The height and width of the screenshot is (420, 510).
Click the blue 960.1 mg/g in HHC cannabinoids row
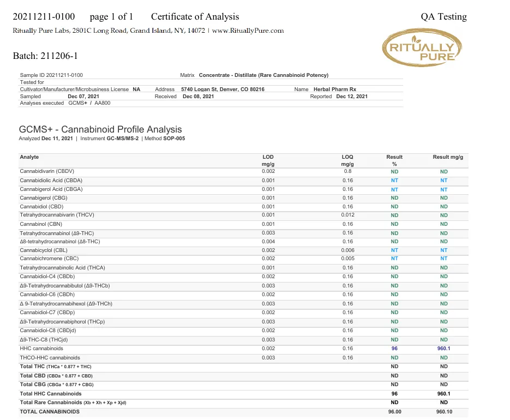point(443,349)
